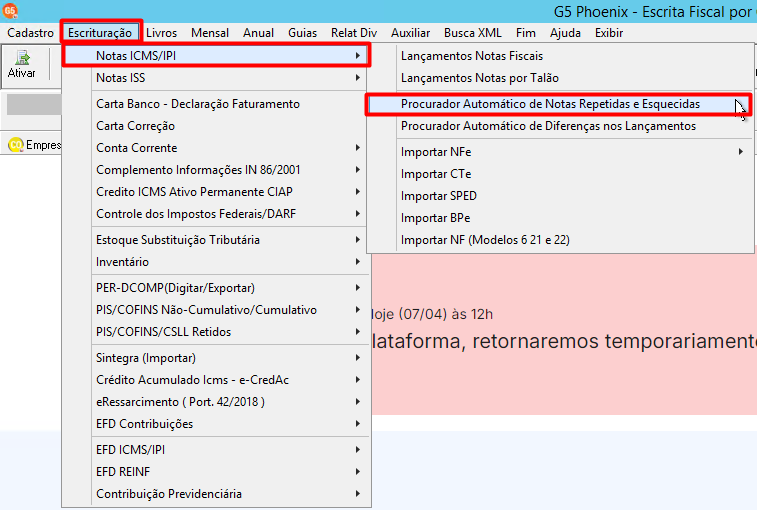Expand PER-DCOMP(Digitar/Exportar) submenu
Image resolution: width=757 pixels, height=510 pixels.
point(216,288)
